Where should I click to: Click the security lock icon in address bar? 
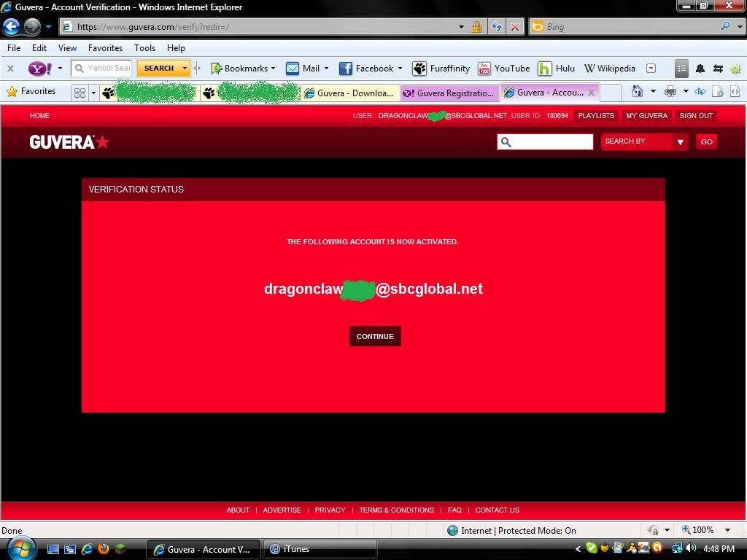(476, 27)
